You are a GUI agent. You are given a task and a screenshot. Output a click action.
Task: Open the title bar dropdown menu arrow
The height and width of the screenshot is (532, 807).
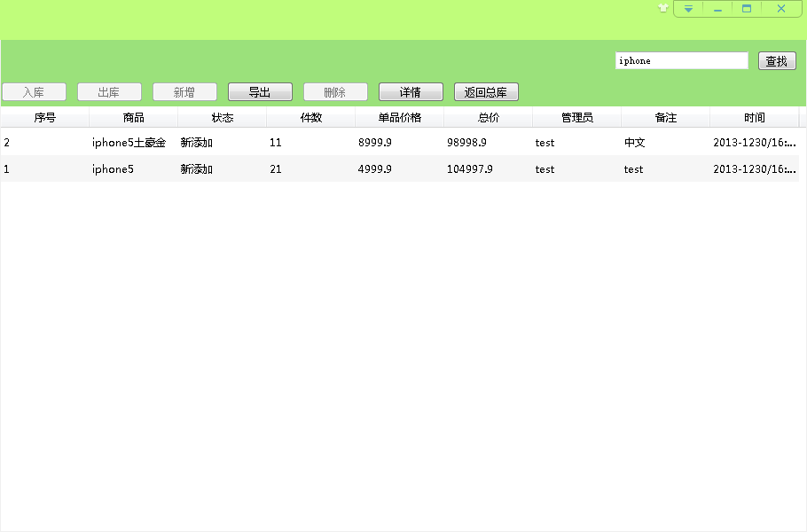pyautogui.click(x=688, y=9)
